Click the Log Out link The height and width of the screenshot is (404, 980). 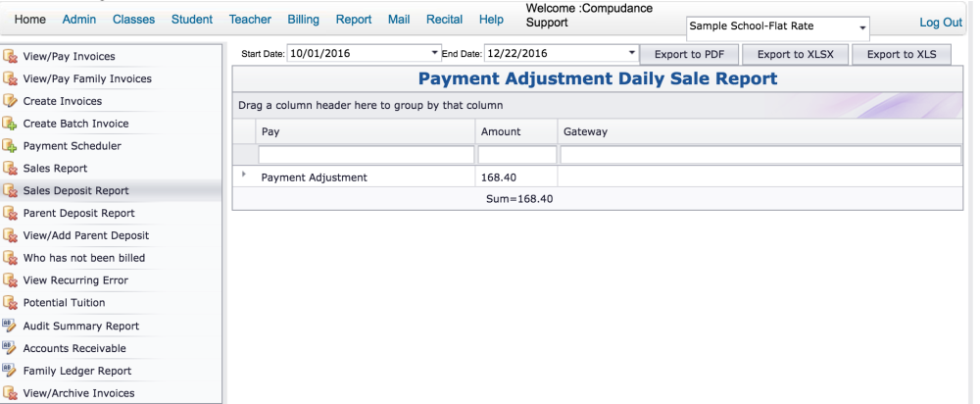click(941, 23)
